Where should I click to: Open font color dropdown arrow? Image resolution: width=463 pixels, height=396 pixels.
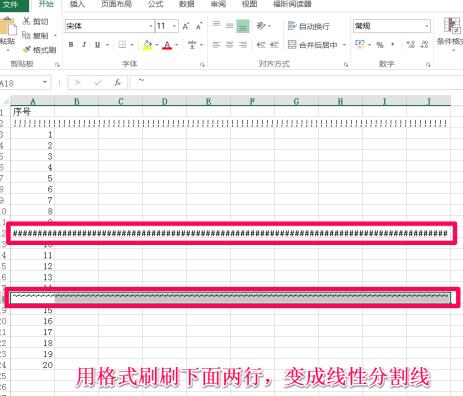pos(177,45)
